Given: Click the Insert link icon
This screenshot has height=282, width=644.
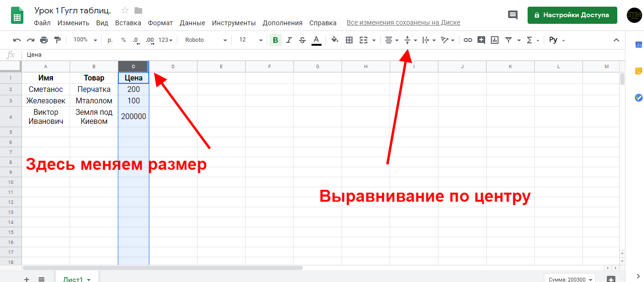Looking at the screenshot, I should coord(468,40).
